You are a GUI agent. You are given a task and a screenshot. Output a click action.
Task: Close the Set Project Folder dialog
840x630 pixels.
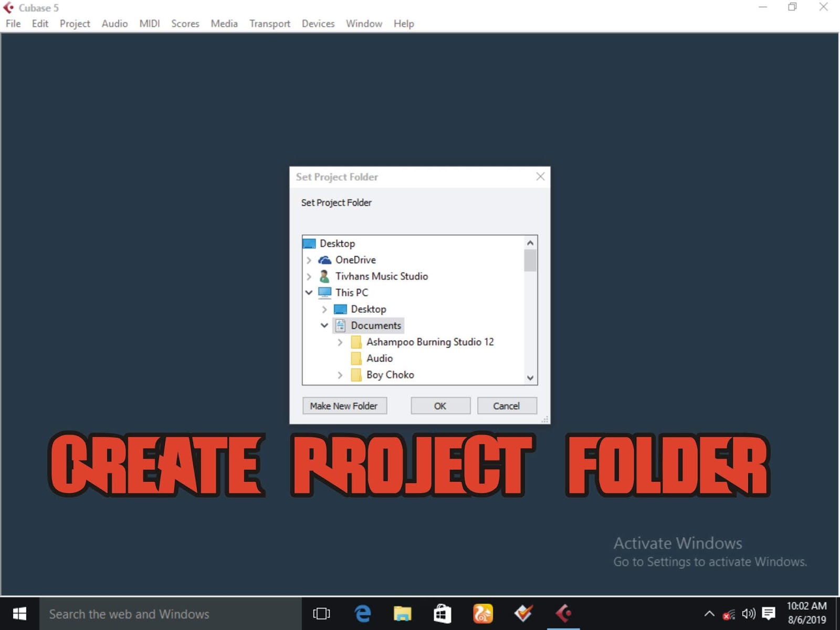tap(540, 176)
